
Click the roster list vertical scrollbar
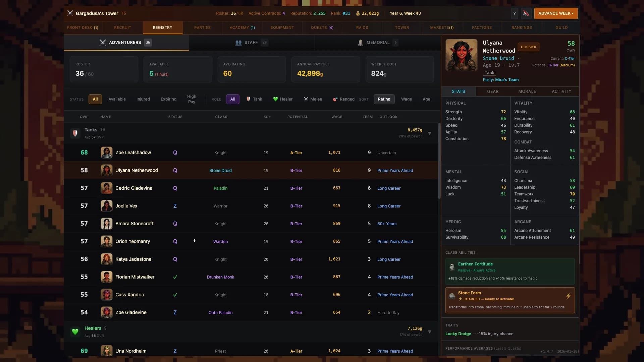click(x=439, y=161)
